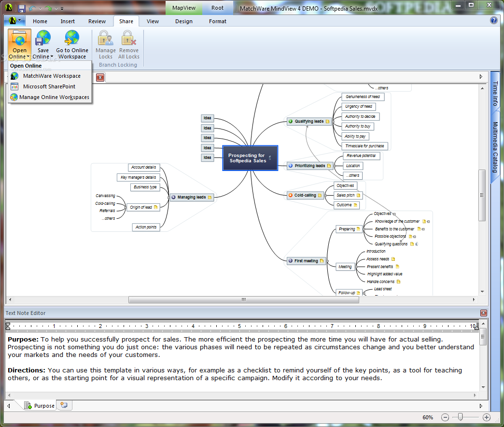Switch to the View ribbon tab
The height and width of the screenshot is (427, 504).
153,21
